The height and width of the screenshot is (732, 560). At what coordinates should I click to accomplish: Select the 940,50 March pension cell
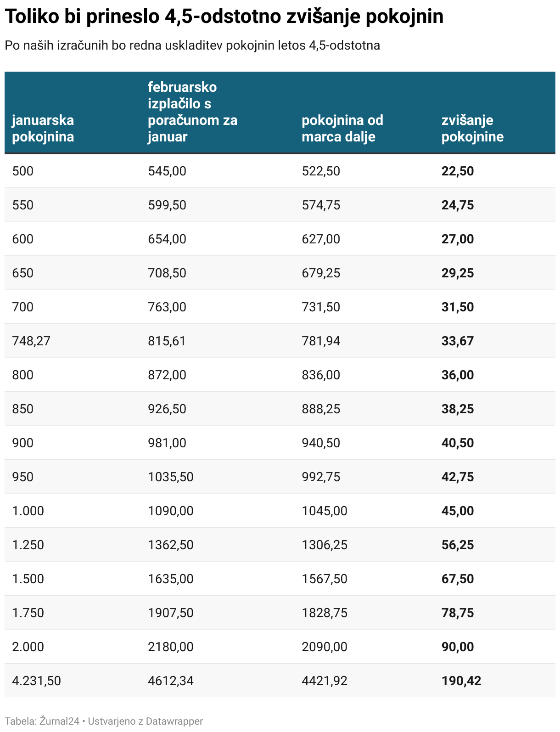click(321, 443)
